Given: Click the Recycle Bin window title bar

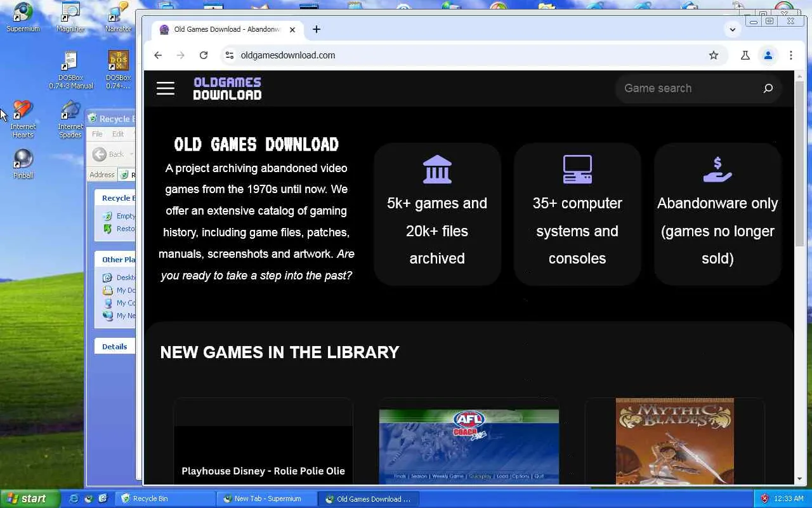Looking at the screenshot, I should click(111, 119).
